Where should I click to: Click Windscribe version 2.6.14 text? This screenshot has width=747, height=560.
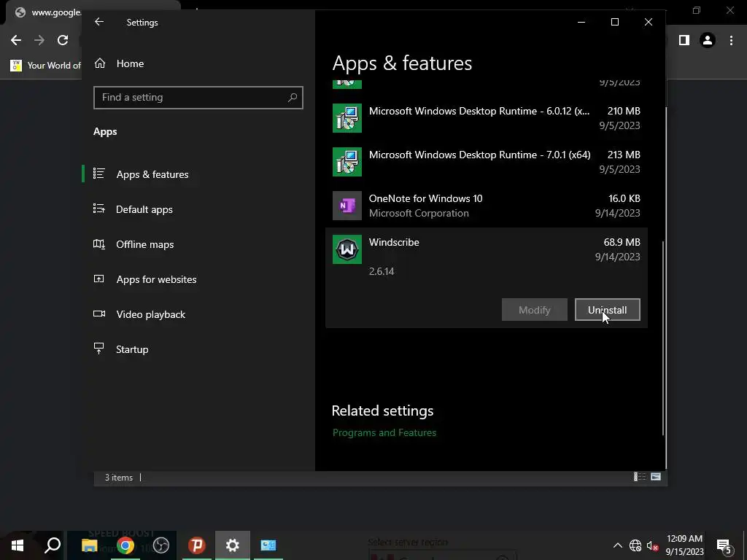click(382, 271)
